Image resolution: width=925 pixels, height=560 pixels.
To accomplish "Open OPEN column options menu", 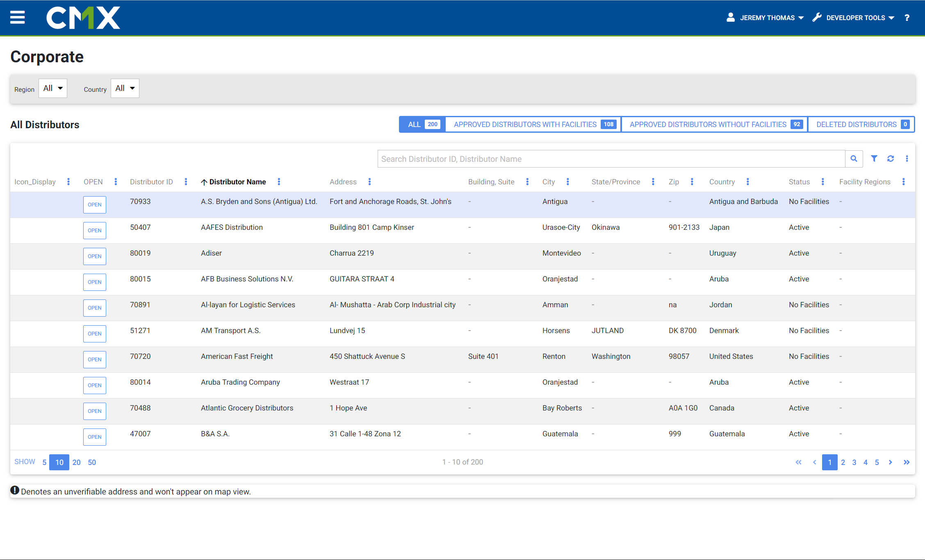I will coord(116,182).
